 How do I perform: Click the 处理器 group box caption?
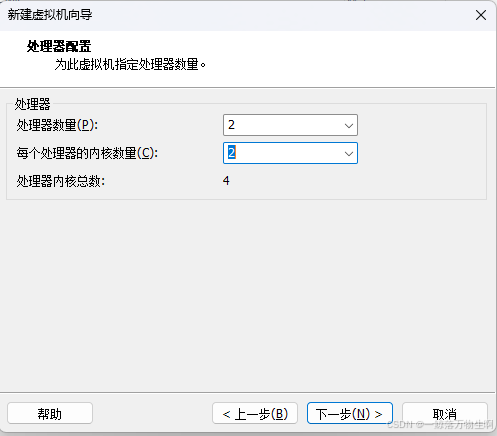[x=32, y=104]
